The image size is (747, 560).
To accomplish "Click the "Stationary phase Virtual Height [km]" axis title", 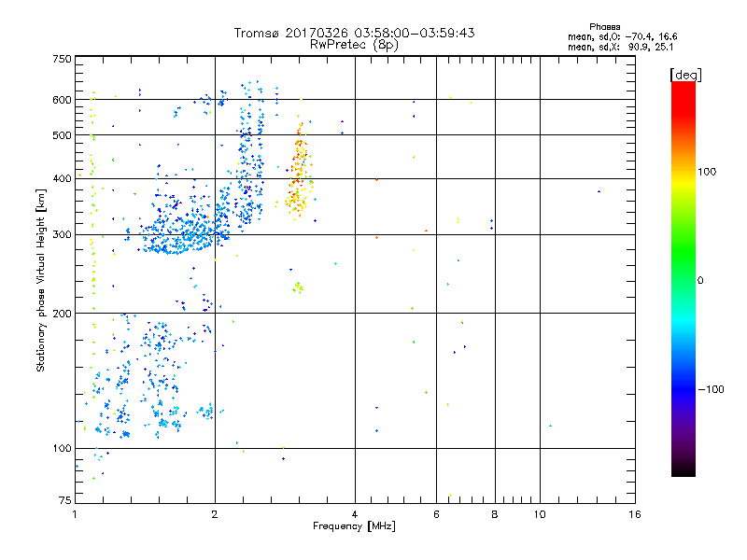I will tap(41, 280).
